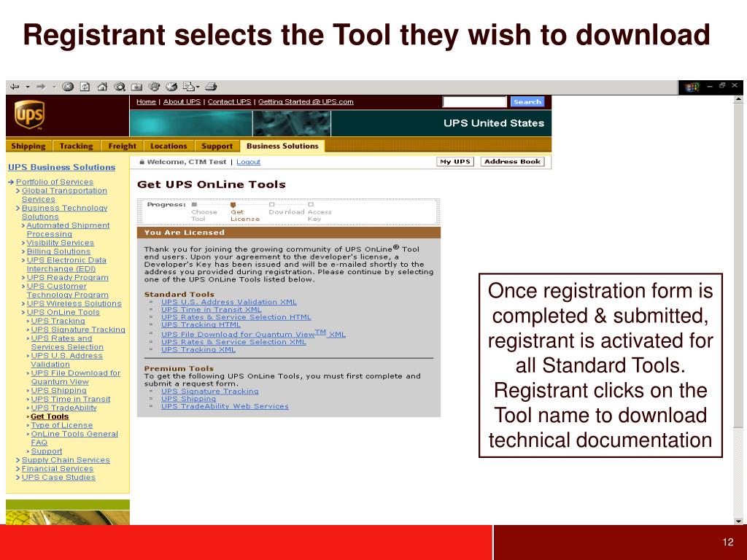
Task: Switch to the Support tab
Action: pyautogui.click(x=217, y=146)
